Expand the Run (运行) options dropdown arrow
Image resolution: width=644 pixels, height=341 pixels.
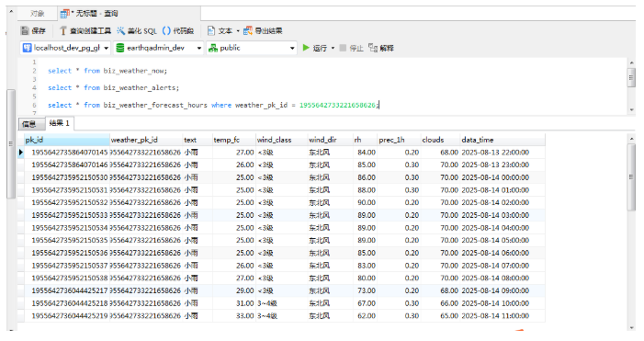tap(333, 48)
